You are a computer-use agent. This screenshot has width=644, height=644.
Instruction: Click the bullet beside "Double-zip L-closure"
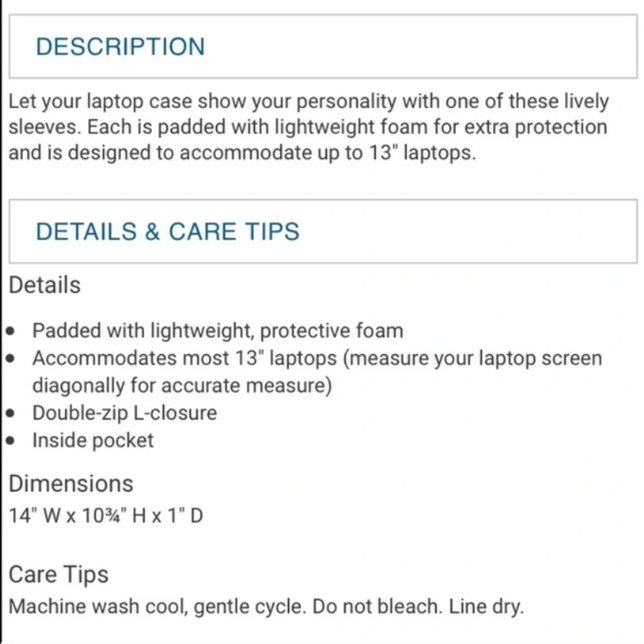pos(12,413)
